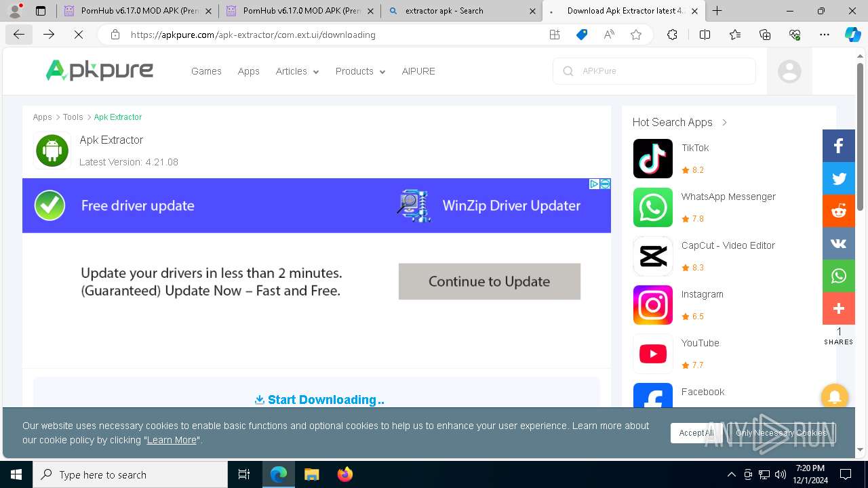Open the cookie policy Learn More link

tap(172, 440)
